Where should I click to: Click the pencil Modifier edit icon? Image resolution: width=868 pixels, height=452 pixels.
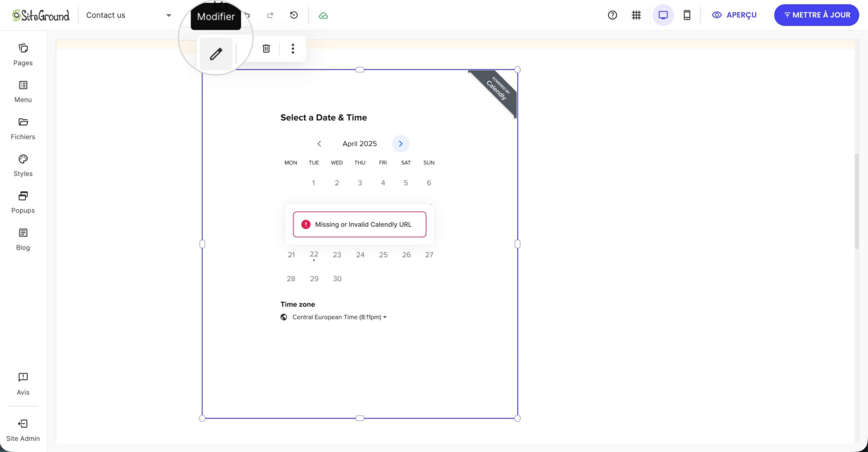[216, 54]
